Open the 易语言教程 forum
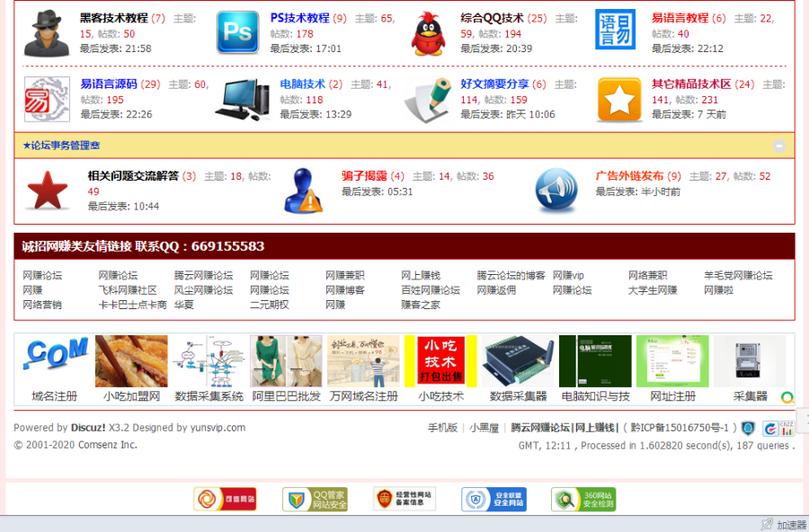Viewport: 809px width, 532px height. tap(680, 18)
